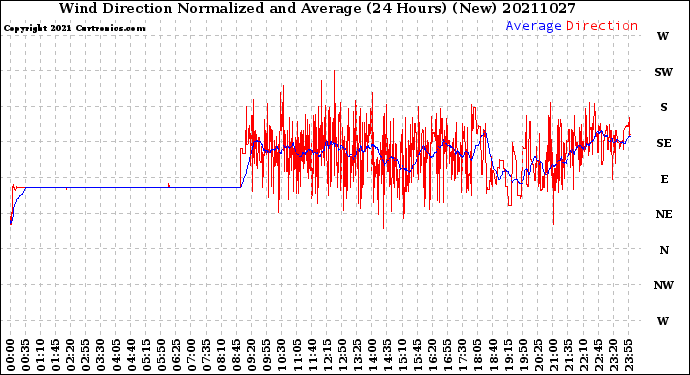Click the 03:30 time label
The image size is (690, 375).
(x=102, y=355)
